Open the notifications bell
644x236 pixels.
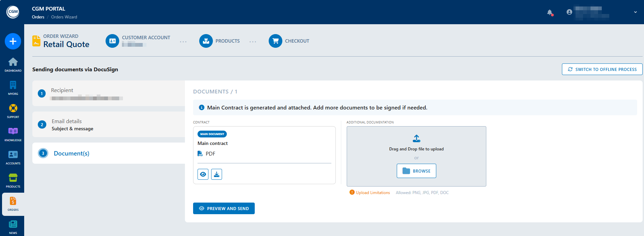click(550, 12)
